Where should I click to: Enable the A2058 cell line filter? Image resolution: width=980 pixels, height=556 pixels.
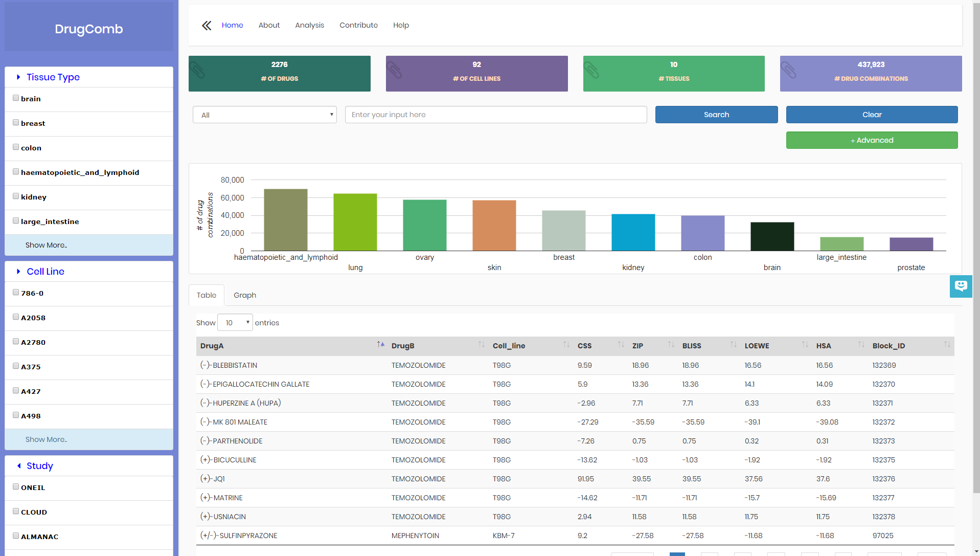pos(16,317)
